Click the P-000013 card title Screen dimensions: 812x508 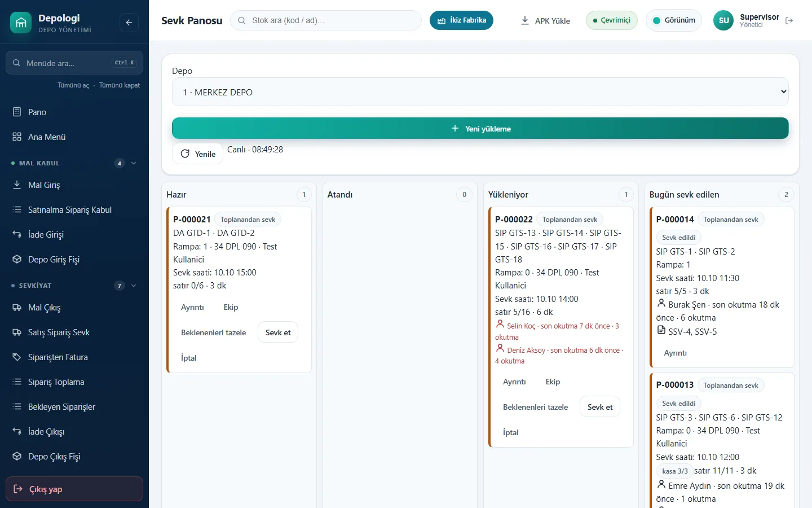[x=675, y=385]
